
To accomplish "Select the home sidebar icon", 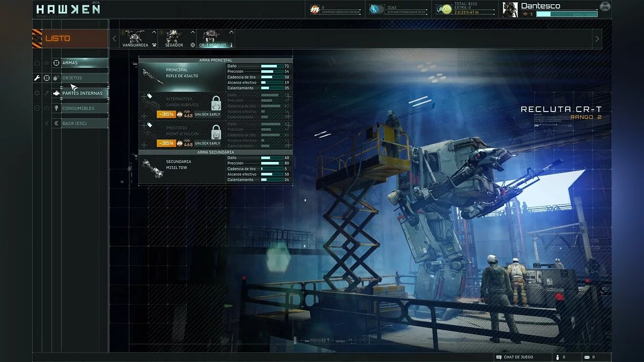I will click(x=37, y=63).
